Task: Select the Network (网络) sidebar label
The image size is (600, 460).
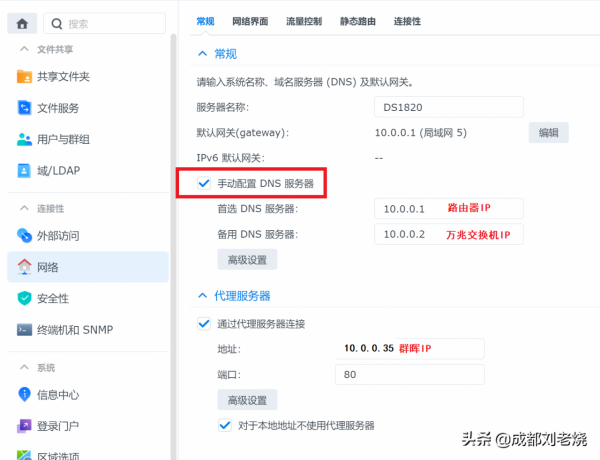Action: [x=47, y=267]
